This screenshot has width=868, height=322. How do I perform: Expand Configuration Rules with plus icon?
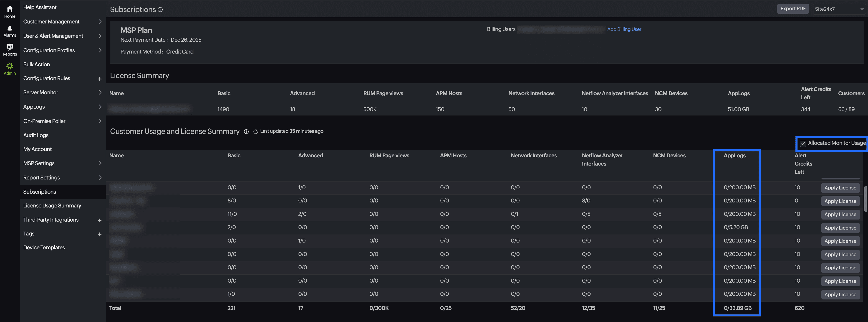click(99, 79)
